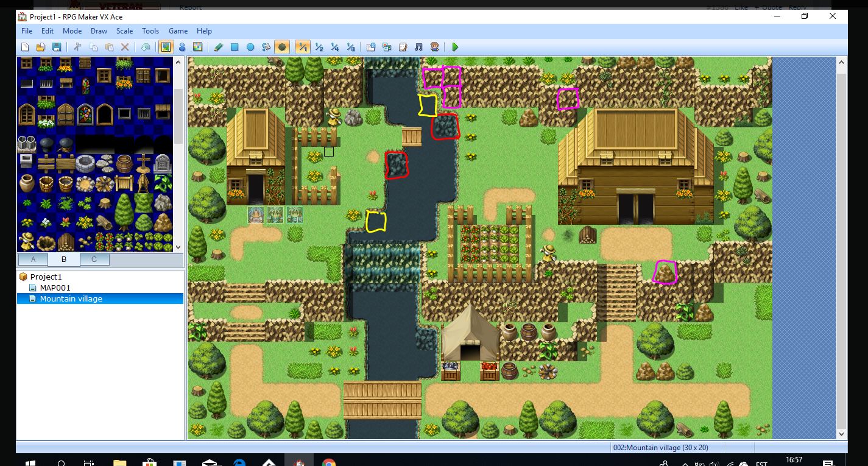Switch to tileset tab C
This screenshot has height=466, width=868.
click(x=94, y=259)
